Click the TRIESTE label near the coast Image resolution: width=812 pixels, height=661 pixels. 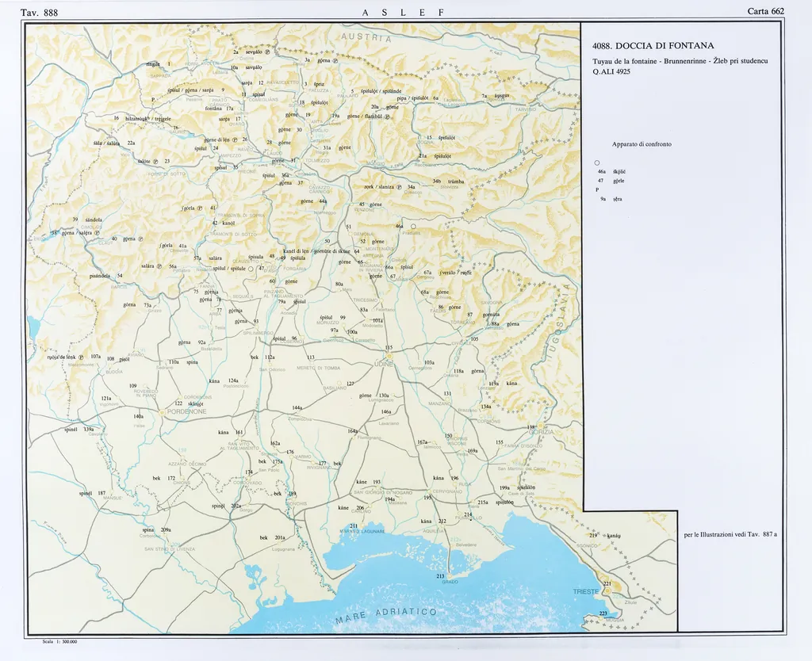click(x=585, y=592)
